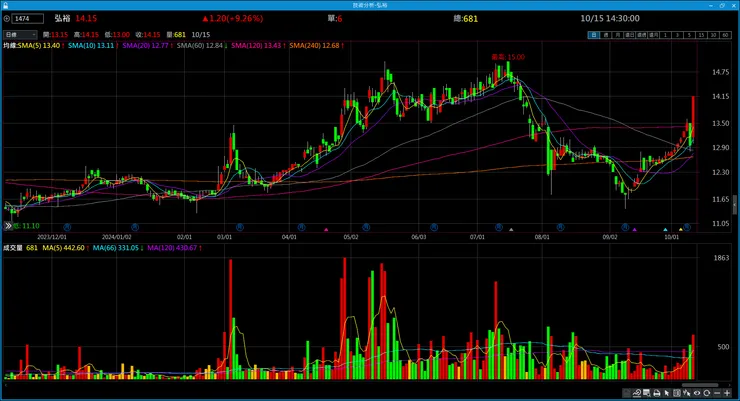The width and height of the screenshot is (740, 401).
Task: Click the SMA(60) 12.84 moving average label
Action: [202, 46]
